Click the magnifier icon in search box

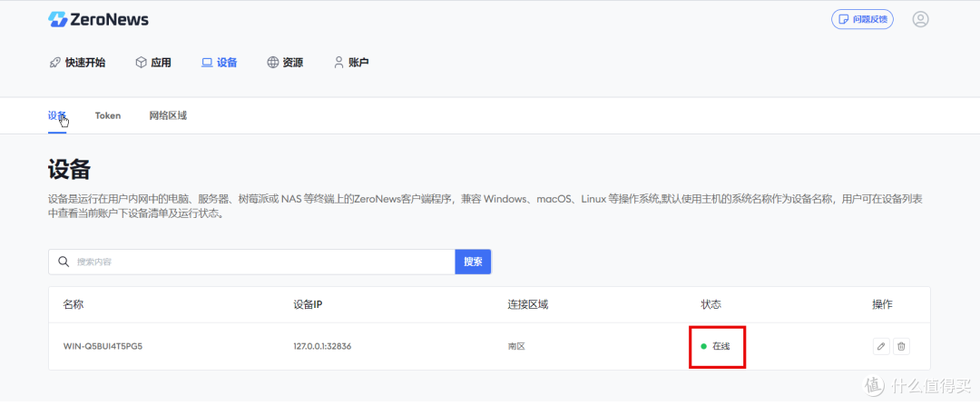pos(64,262)
